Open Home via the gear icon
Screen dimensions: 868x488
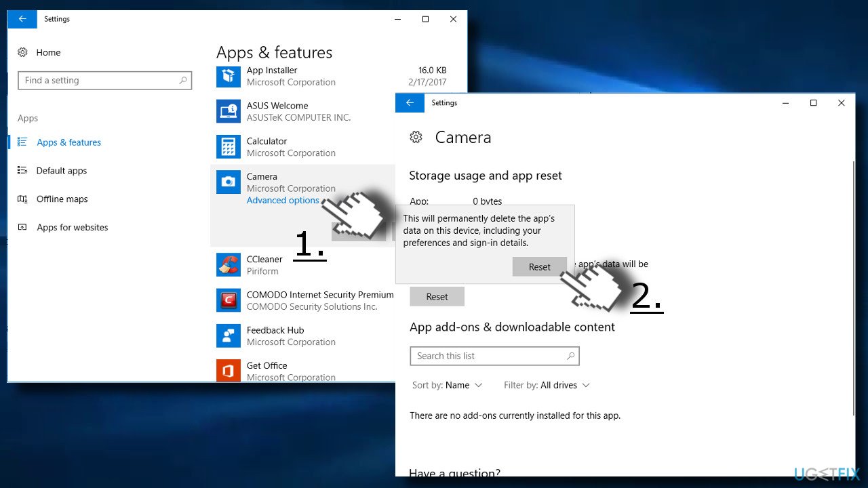click(23, 52)
